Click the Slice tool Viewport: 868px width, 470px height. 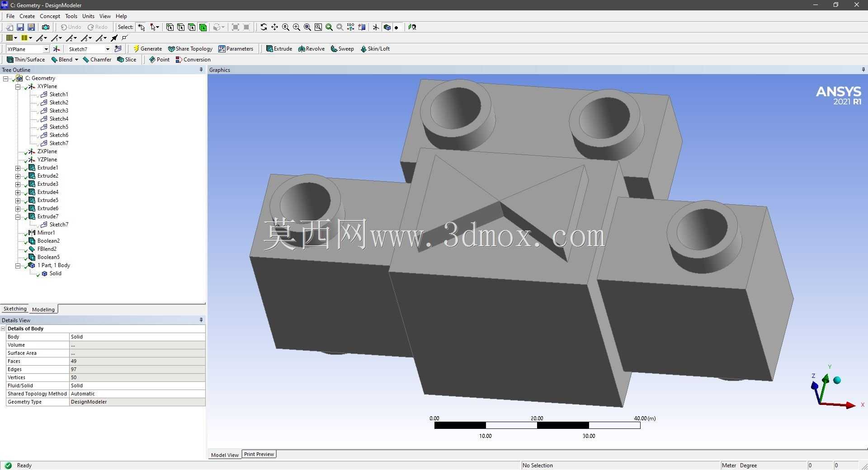(127, 60)
